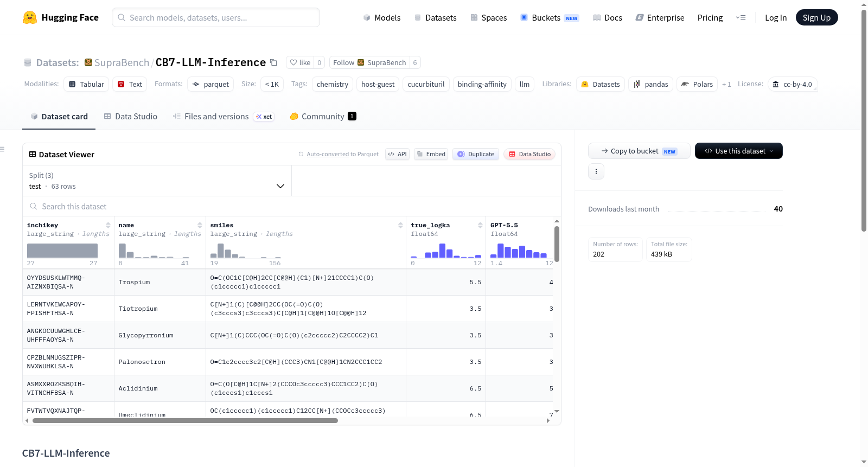Open the Use this dataset dropdown

[x=738, y=151]
